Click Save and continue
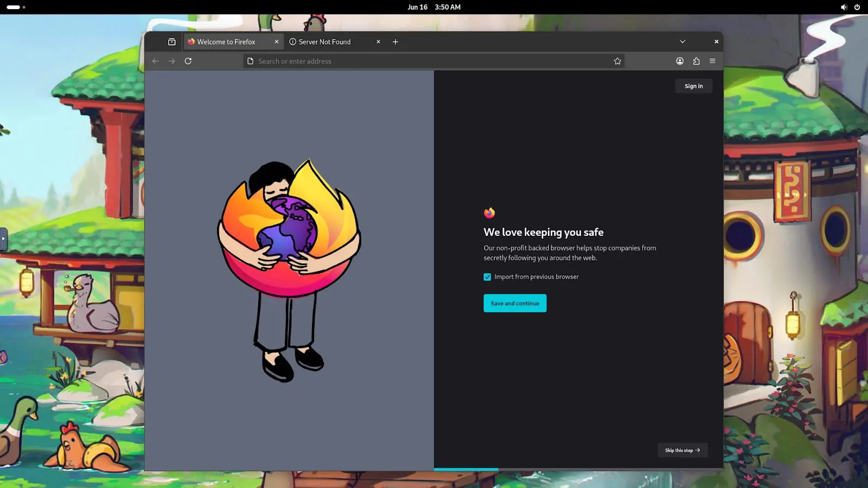Viewport: 868px width, 488px height. (515, 304)
